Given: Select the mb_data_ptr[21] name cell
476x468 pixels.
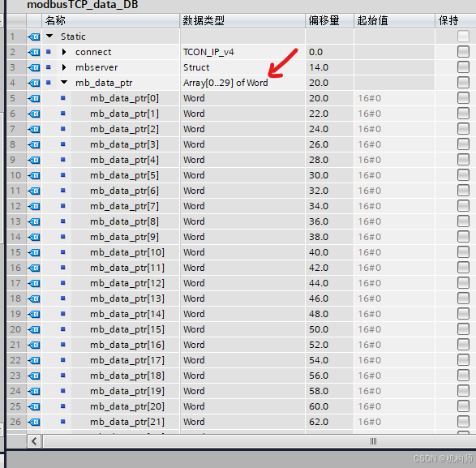Looking at the screenshot, I should pos(126,422).
